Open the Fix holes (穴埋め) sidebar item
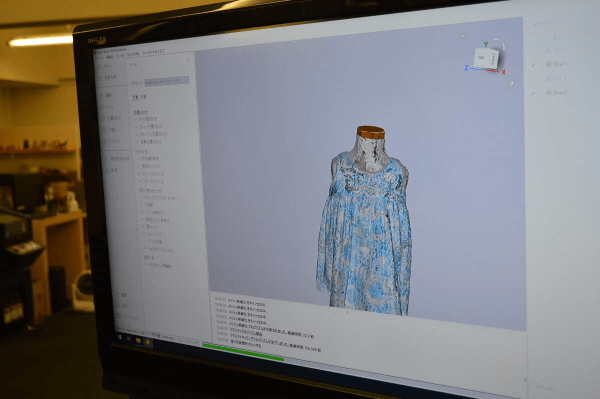Screen dimensions: 600x399 click(109, 130)
